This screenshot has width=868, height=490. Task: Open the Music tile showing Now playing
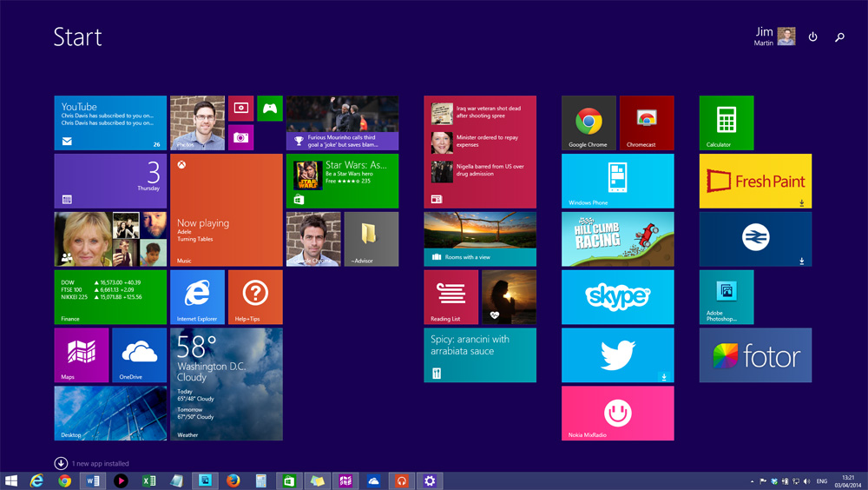click(x=227, y=210)
